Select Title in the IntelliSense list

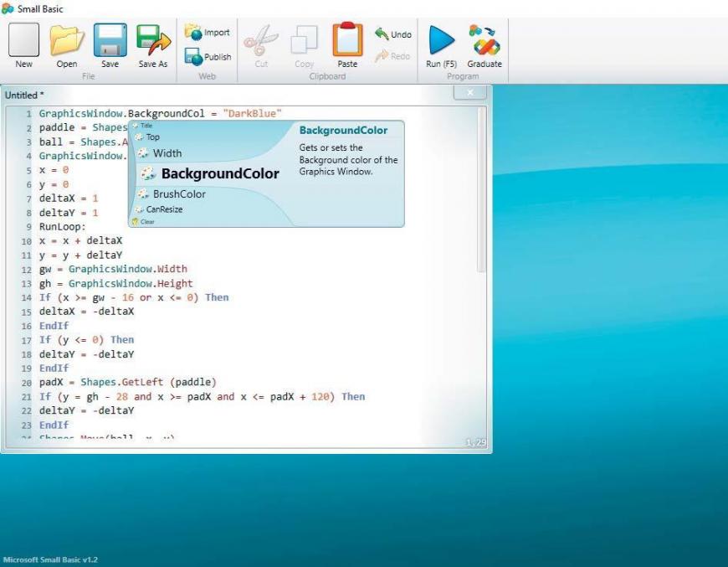[x=142, y=126]
